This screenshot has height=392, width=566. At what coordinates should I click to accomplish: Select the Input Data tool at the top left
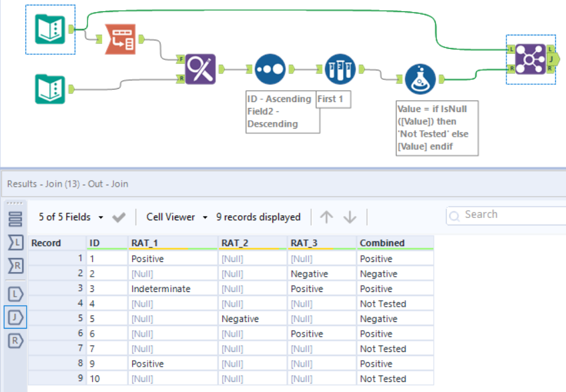[x=50, y=30]
